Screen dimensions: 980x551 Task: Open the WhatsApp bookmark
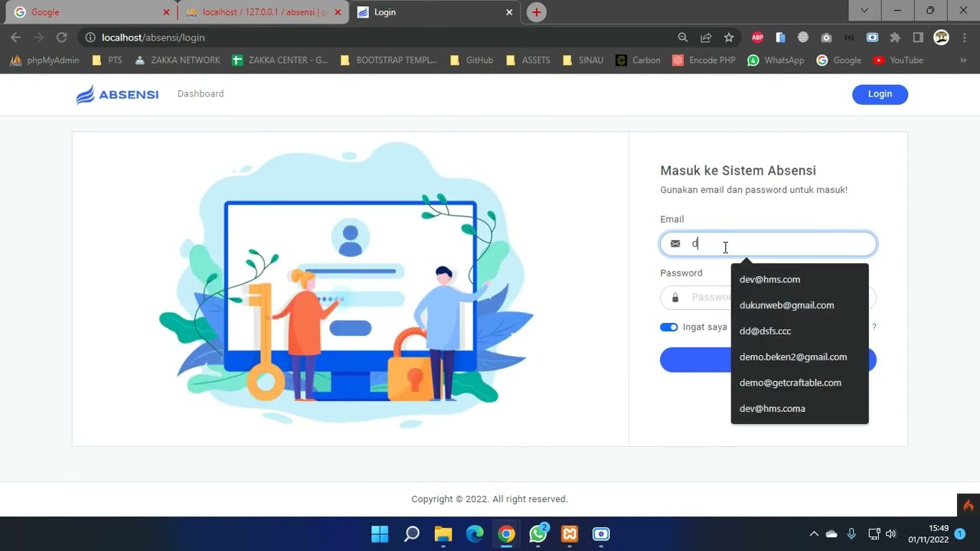(x=776, y=60)
